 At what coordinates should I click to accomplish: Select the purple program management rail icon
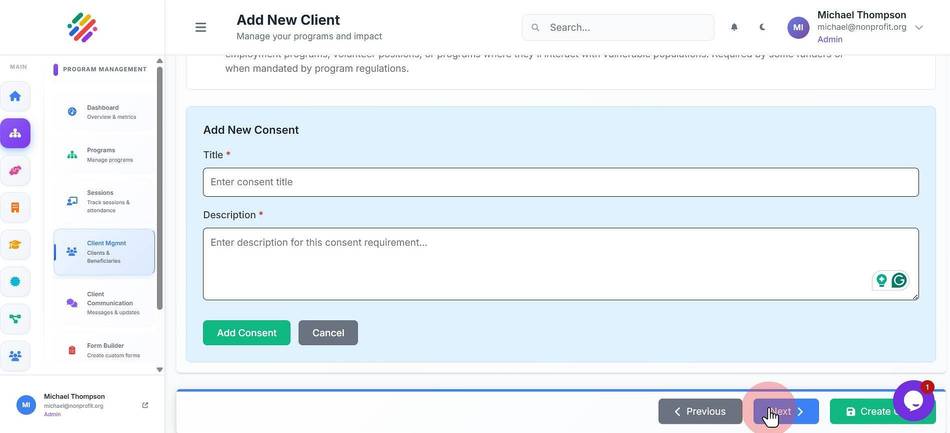(x=15, y=133)
